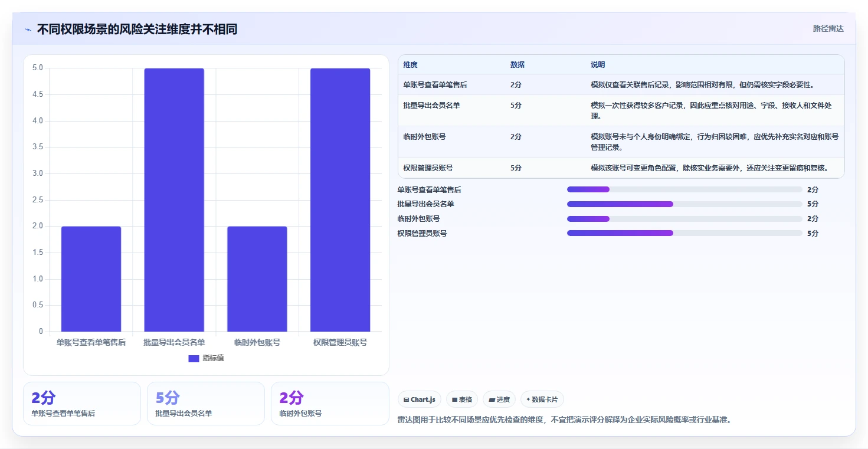Click the 指标值 legend text
Image resolution: width=868 pixels, height=449 pixels.
[213, 358]
